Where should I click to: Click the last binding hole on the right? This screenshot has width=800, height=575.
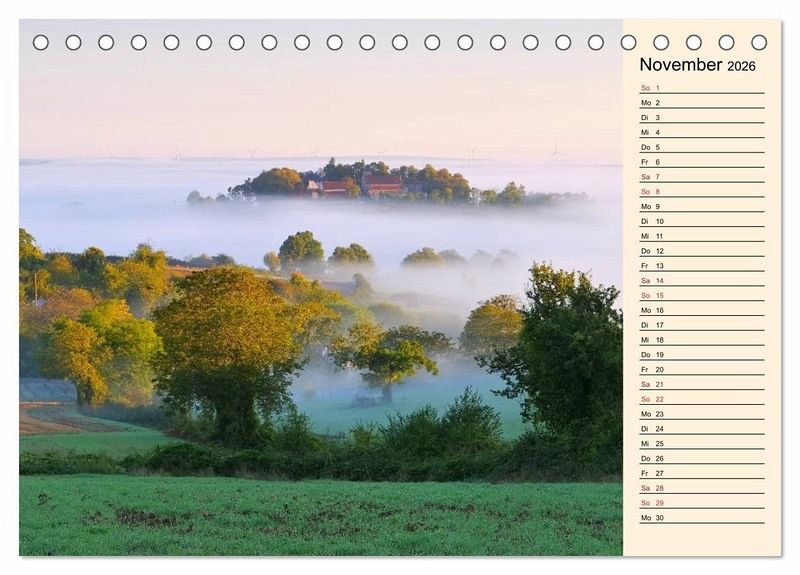[x=759, y=42]
